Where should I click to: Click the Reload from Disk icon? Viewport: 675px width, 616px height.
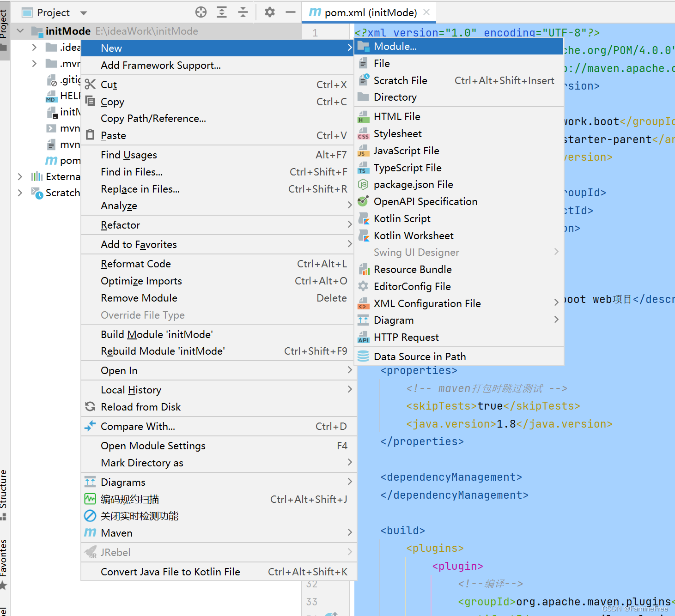90,407
